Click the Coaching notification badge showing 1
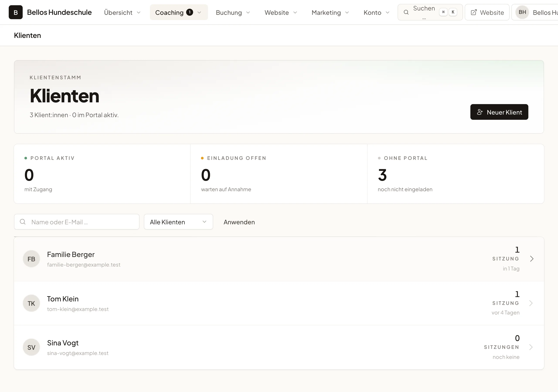558x392 pixels. pos(190,12)
